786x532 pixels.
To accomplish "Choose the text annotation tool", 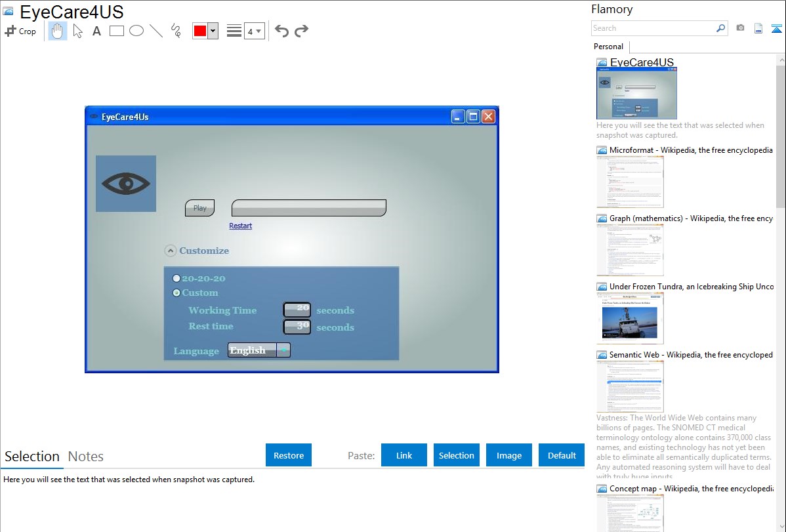I will click(x=96, y=31).
